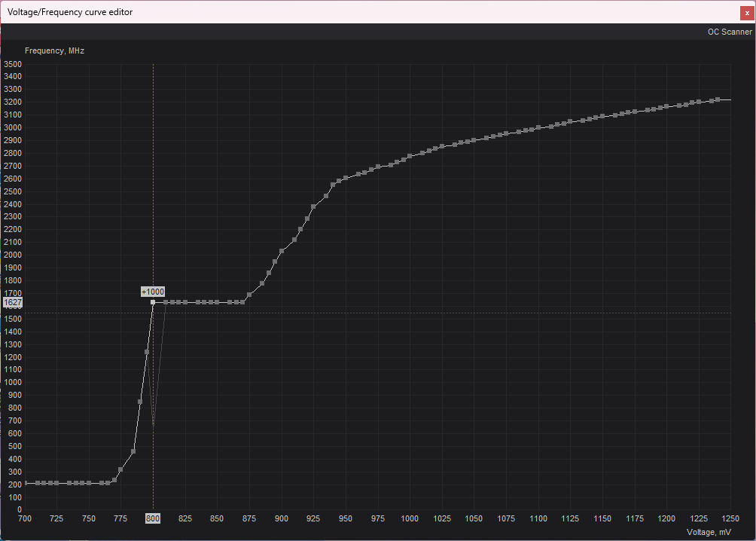756x541 pixels.
Task: Select the curve point near 775 mV
Action: [x=120, y=469]
